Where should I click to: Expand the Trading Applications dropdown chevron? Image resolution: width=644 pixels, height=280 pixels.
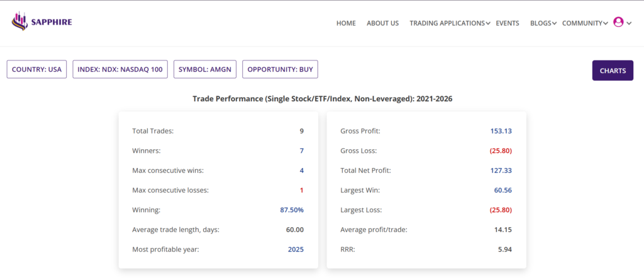click(x=488, y=23)
